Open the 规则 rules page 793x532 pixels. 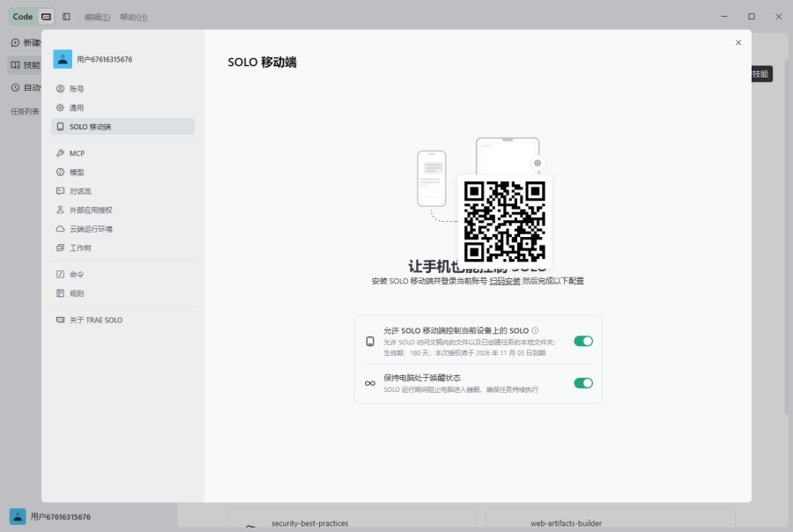[122, 293]
